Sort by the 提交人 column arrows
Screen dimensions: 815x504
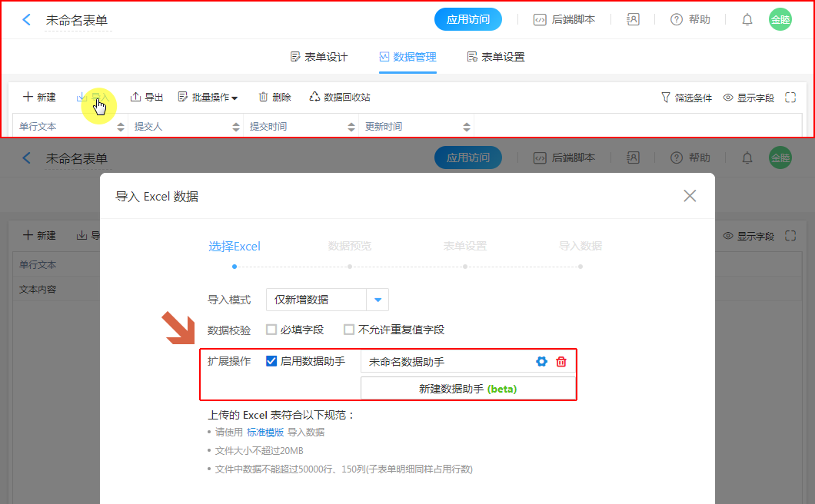pyautogui.click(x=236, y=127)
